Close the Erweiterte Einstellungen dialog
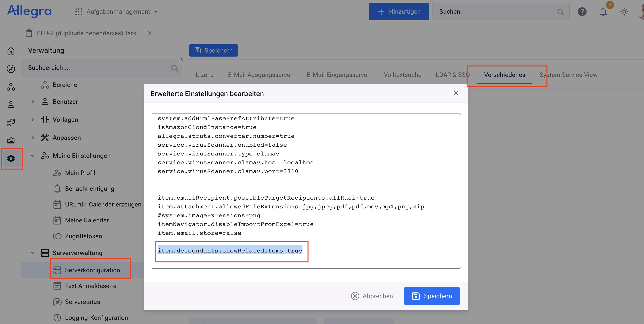Screen dimensions: 644x324 (x=455, y=93)
